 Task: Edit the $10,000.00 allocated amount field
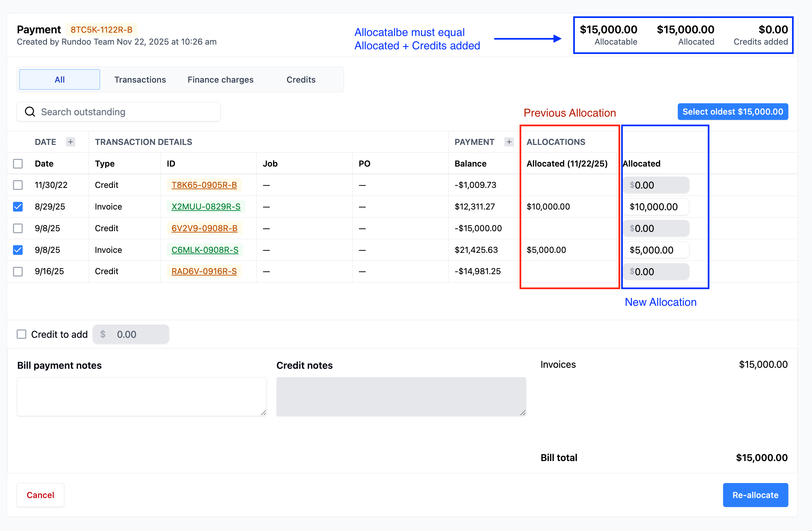pos(655,207)
